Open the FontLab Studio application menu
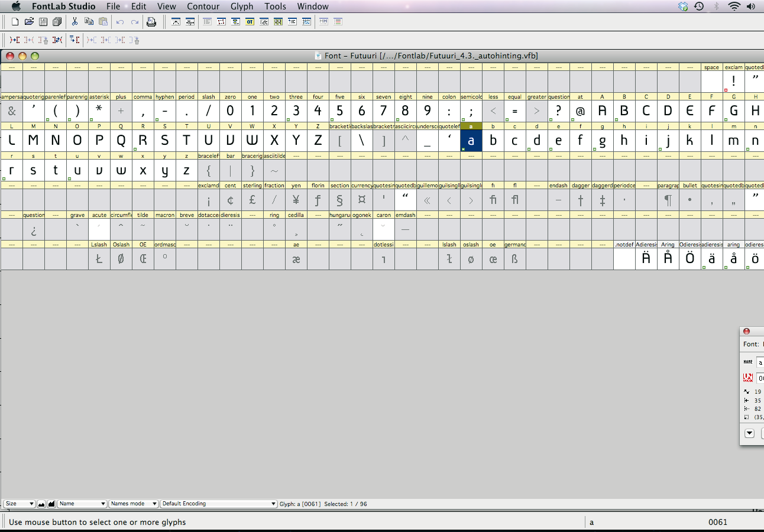The image size is (764, 532). 64,7
